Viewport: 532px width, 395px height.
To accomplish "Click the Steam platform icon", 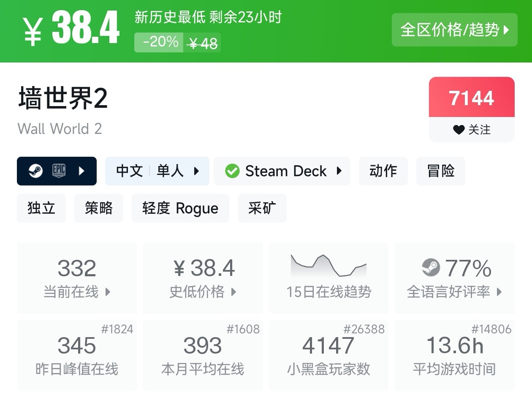I will click(x=36, y=171).
